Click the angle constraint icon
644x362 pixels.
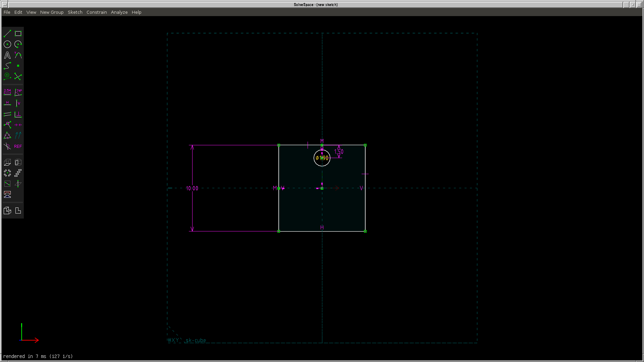[18, 92]
